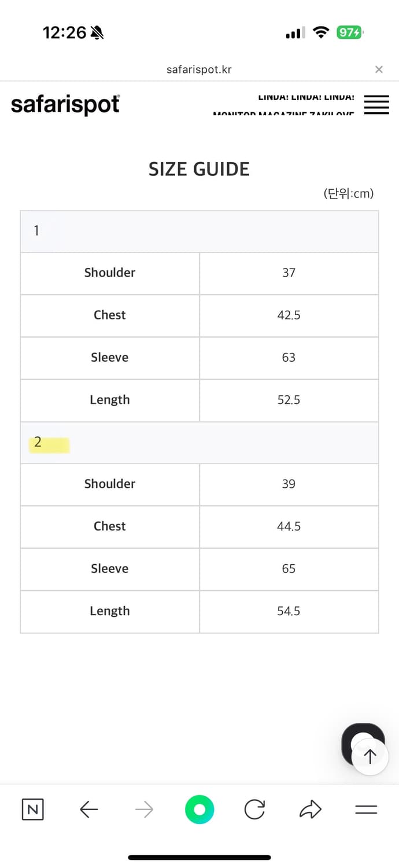399x868 pixels.
Task: Reload the page with refresh icon
Action: [254, 810]
